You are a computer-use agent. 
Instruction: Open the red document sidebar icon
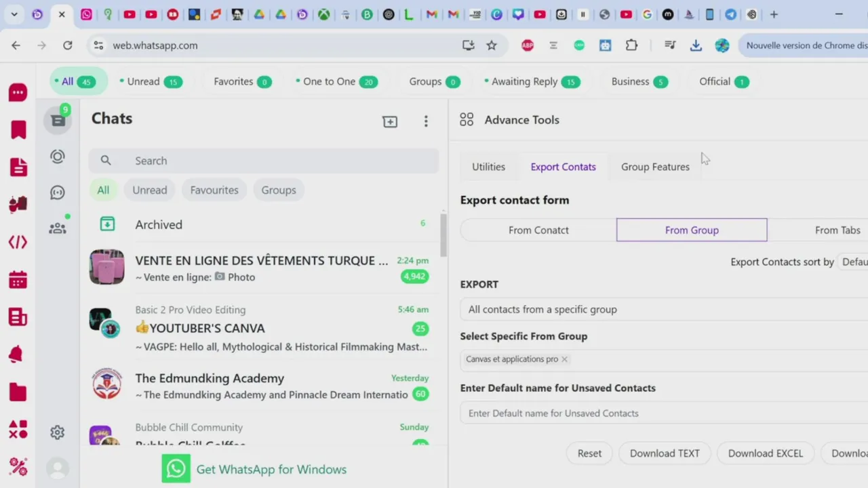point(18,167)
